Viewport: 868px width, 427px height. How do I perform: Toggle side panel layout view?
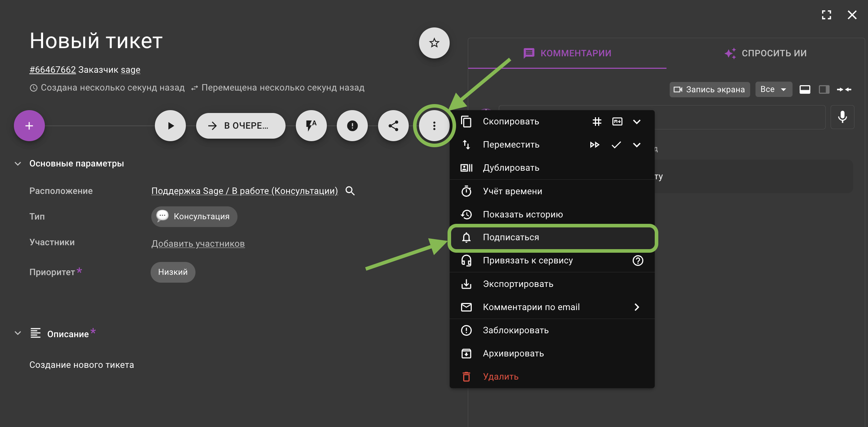pos(824,89)
